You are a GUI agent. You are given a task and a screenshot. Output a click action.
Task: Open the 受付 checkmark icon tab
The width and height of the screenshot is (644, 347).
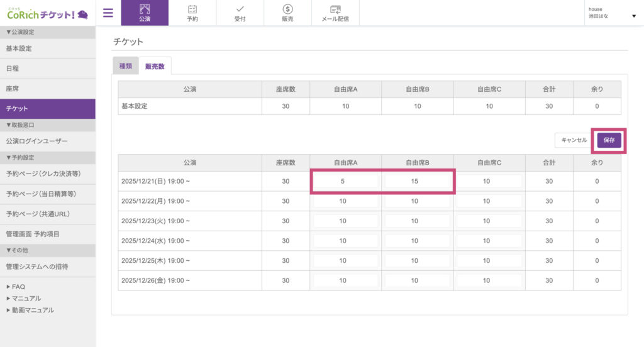pos(240,13)
